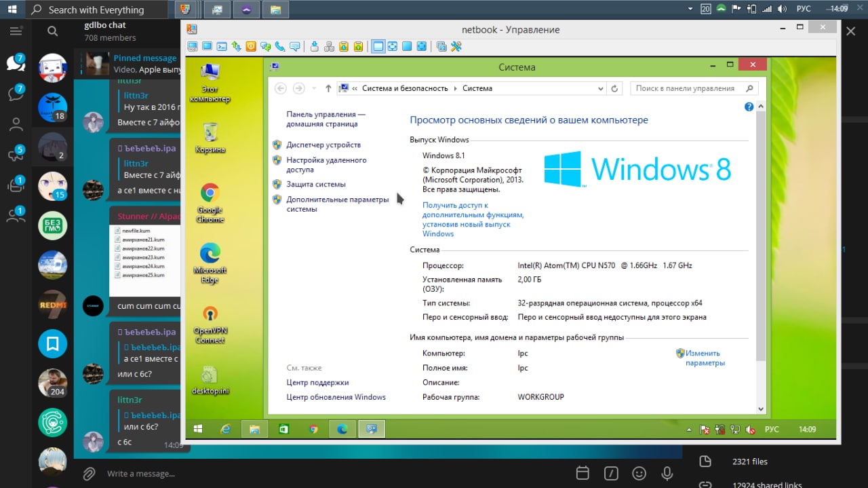Screen dimensions: 868x488
Task: Open the host Windows Start button
Action: pyautogui.click(x=12, y=10)
